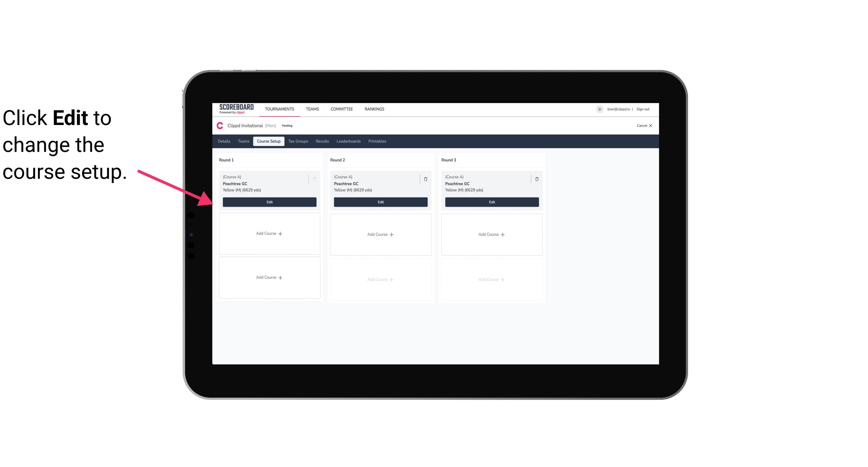Image resolution: width=868 pixels, height=467 pixels.
Task: Click Edit button for Round 1 course
Action: click(269, 201)
